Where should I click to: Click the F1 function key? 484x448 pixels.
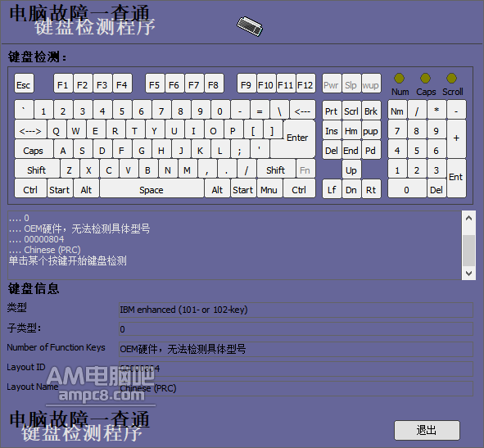click(x=63, y=84)
